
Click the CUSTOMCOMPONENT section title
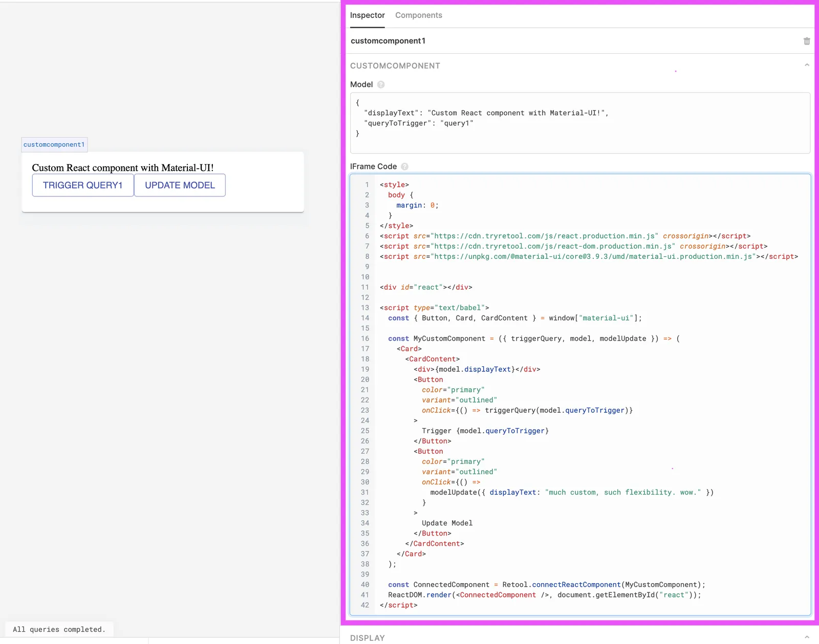pos(395,66)
